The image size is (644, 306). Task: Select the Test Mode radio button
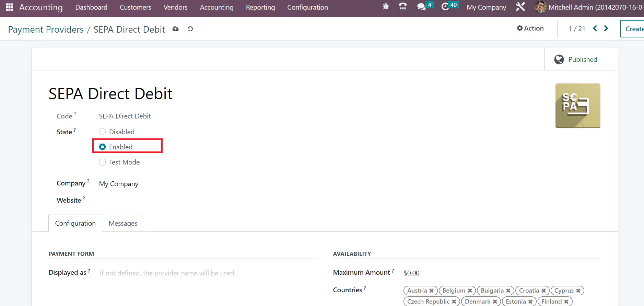pyautogui.click(x=102, y=162)
